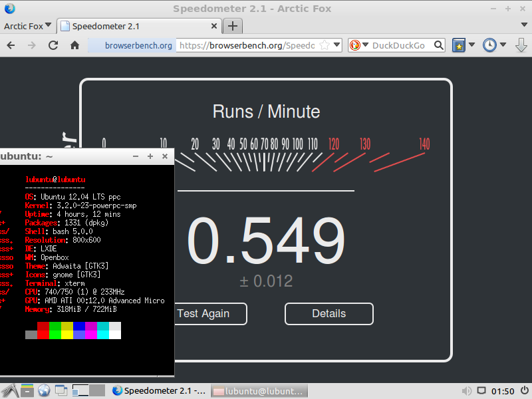Close the xterm terminal window
Viewport: 532px width, 399px height.
pos(165,156)
